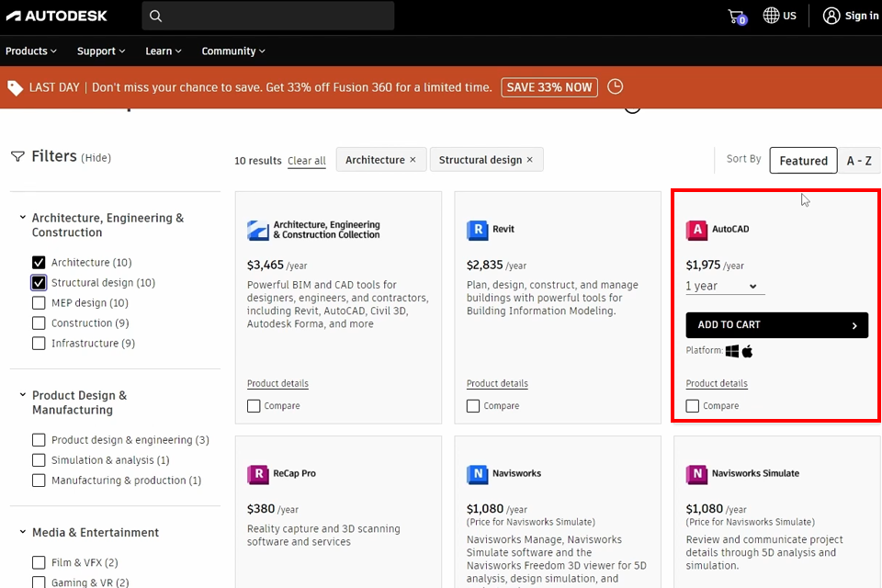882x588 pixels.
Task: Click the clock icon in promo banner
Action: click(x=616, y=86)
